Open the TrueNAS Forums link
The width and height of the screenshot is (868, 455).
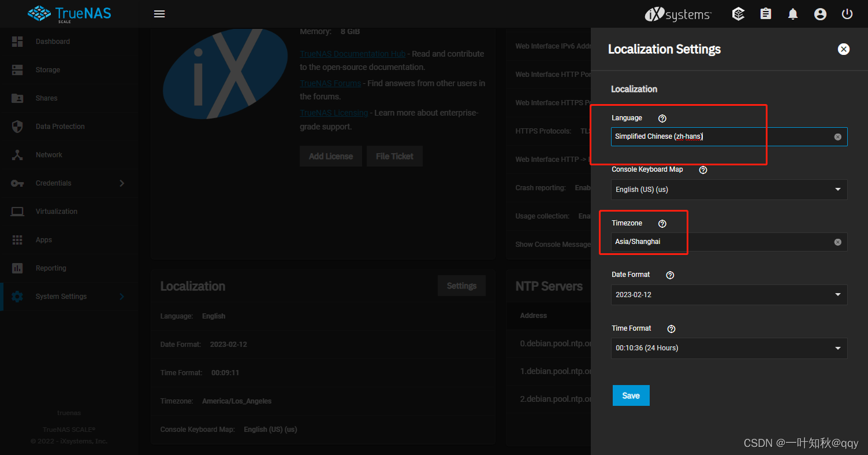coord(330,83)
